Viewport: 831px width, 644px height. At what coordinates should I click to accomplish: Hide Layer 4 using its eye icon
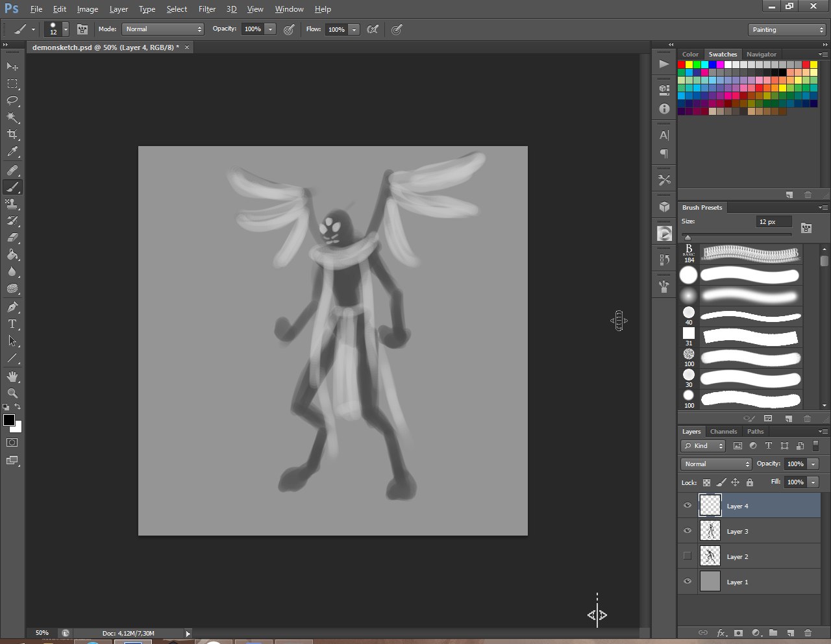pyautogui.click(x=688, y=506)
